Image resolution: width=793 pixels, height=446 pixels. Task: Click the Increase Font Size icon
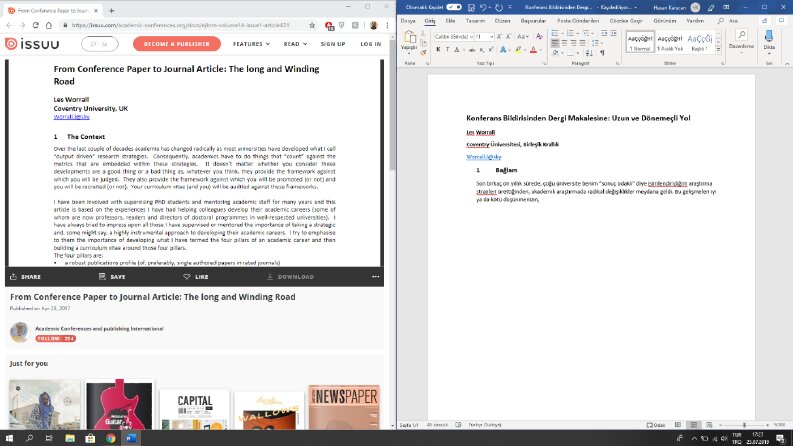pyautogui.click(x=499, y=36)
